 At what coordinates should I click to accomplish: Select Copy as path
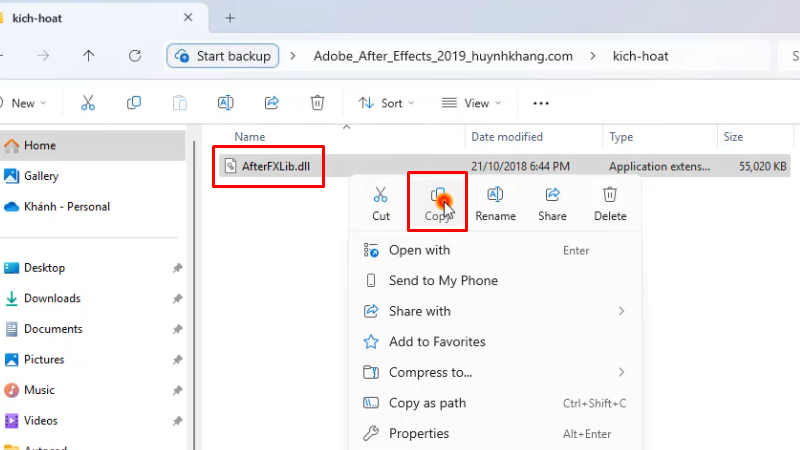point(495,403)
